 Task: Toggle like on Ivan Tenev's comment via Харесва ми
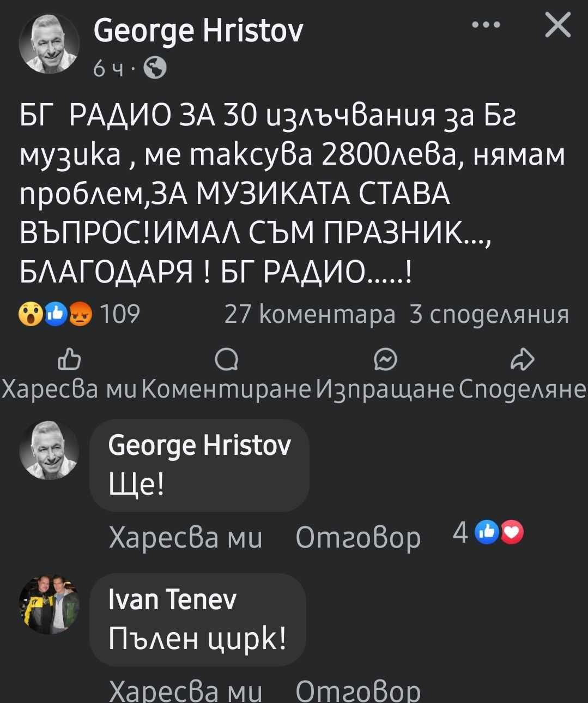[x=185, y=691]
